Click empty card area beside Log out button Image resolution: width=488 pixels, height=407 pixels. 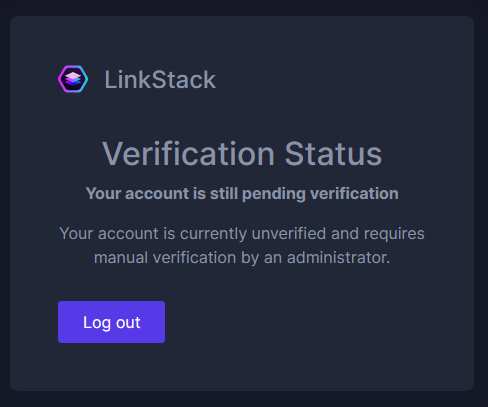[300, 322]
